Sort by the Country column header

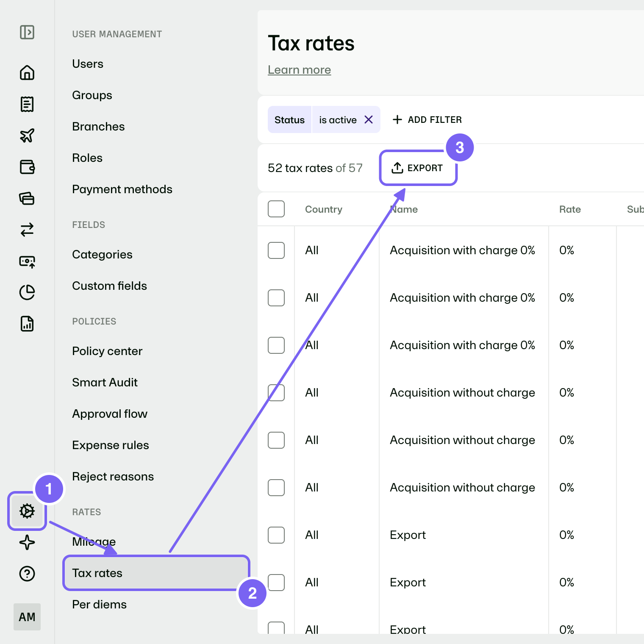[x=324, y=209]
